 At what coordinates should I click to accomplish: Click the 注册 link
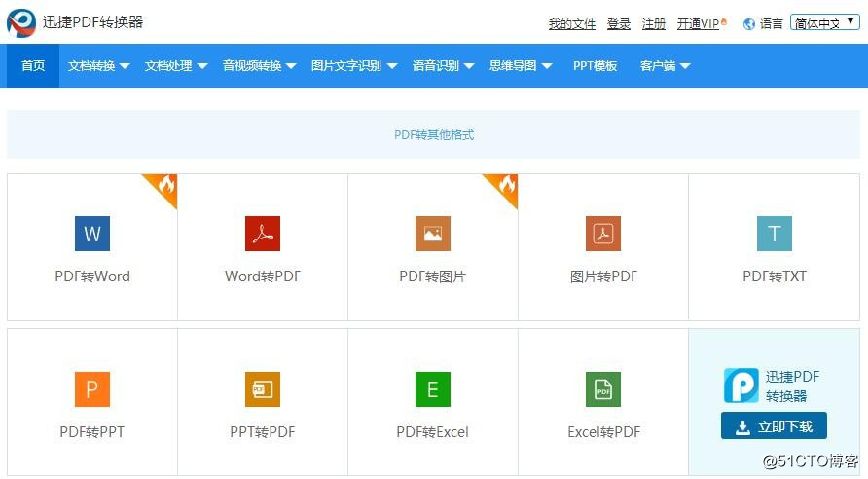click(x=653, y=24)
